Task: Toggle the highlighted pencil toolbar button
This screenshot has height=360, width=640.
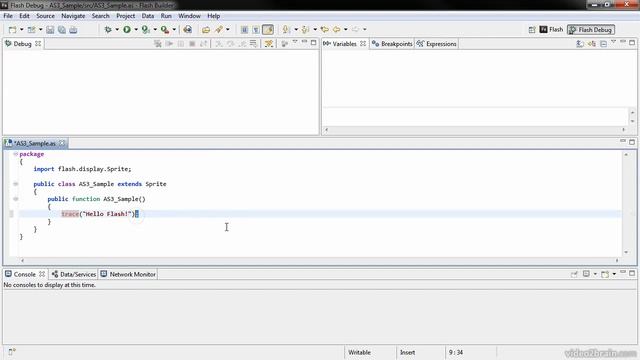Action: 268,29
